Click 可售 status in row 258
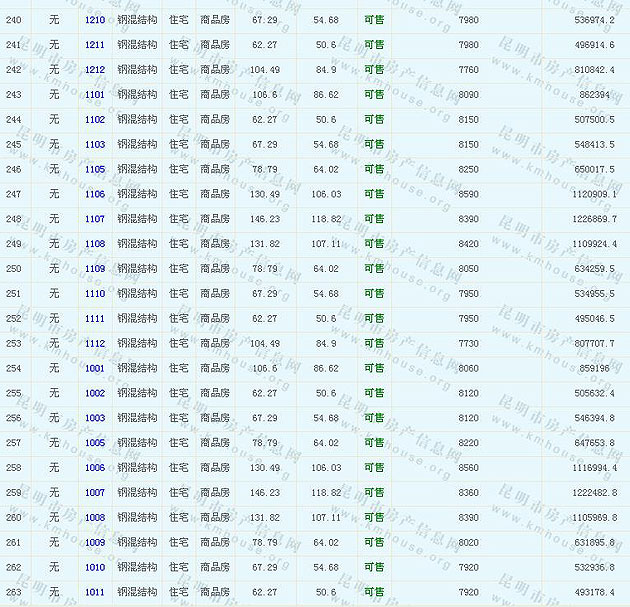Viewport: 630px width, 607px height. (x=373, y=468)
